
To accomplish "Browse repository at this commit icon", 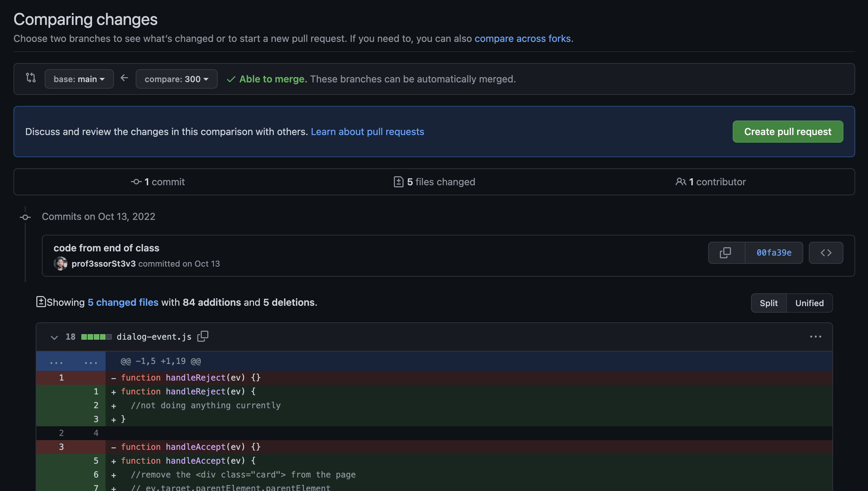I will 826,253.
